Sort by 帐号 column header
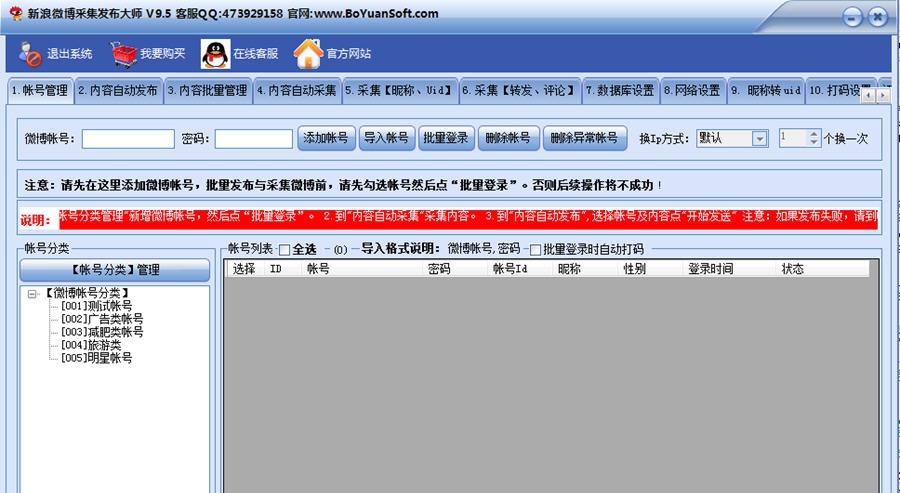Image resolution: width=900 pixels, height=493 pixels. coord(362,269)
